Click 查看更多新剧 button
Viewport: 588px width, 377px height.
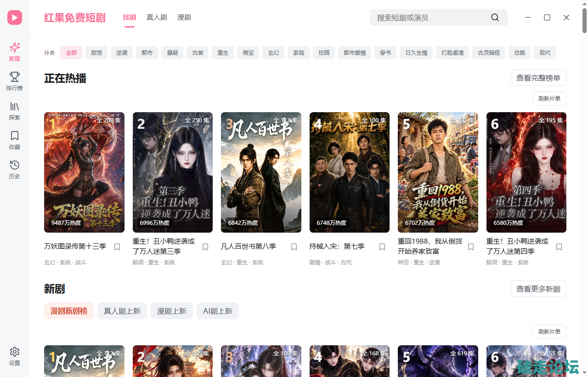[x=538, y=289]
